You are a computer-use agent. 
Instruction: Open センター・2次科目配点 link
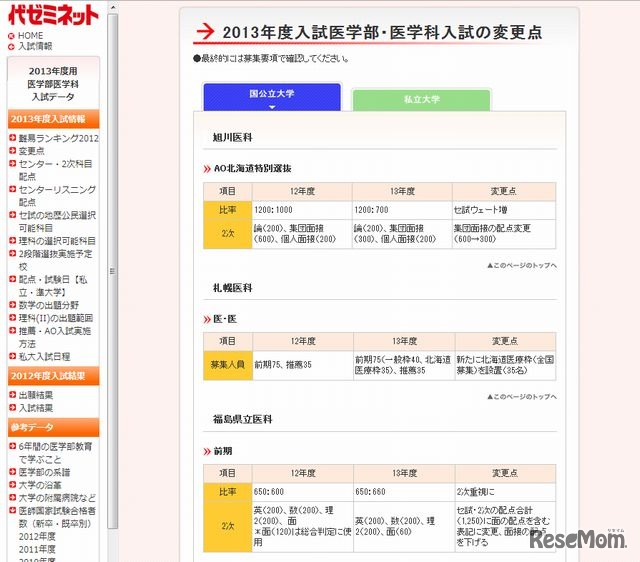[x=56, y=170]
